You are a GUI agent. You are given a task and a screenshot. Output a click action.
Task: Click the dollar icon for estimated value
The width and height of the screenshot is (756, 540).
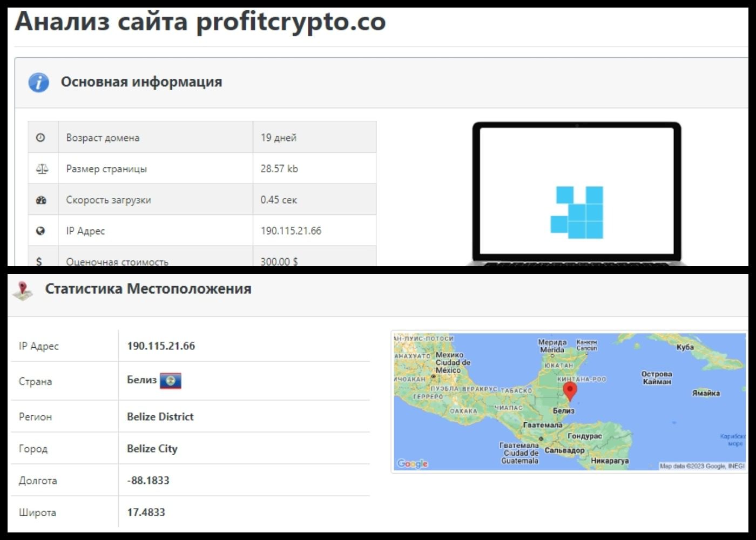pyautogui.click(x=39, y=261)
